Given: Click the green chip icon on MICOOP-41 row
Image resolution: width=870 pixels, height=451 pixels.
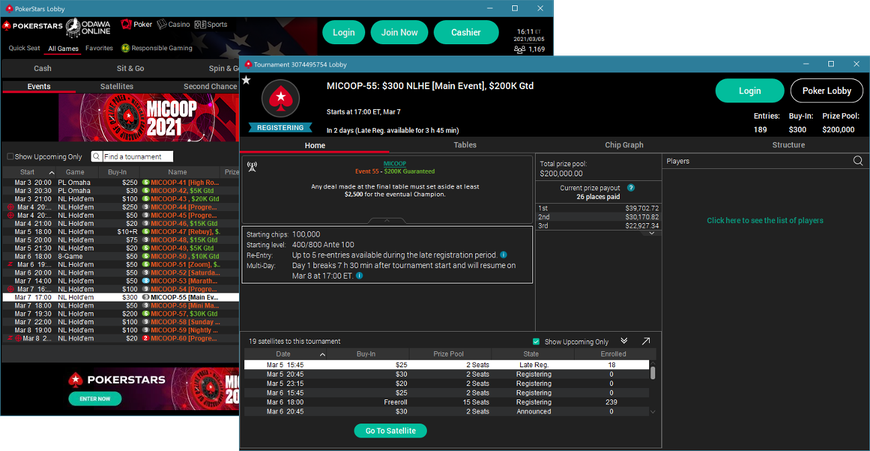Looking at the screenshot, I should [x=146, y=183].
